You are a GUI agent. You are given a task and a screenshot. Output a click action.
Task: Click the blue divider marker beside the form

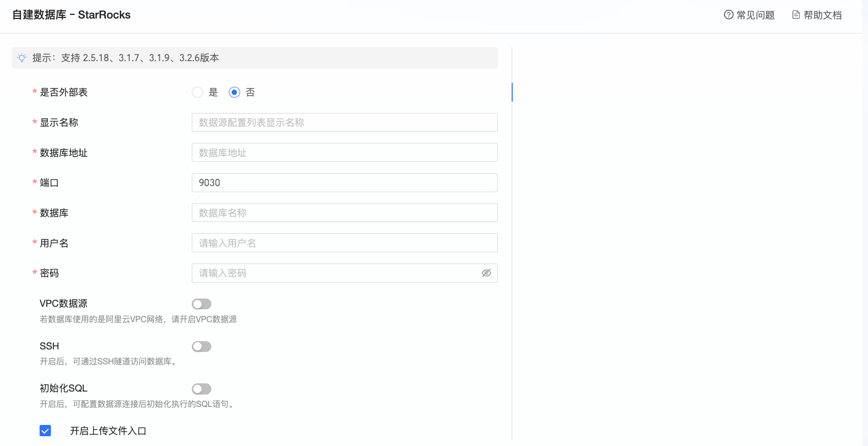pyautogui.click(x=512, y=92)
